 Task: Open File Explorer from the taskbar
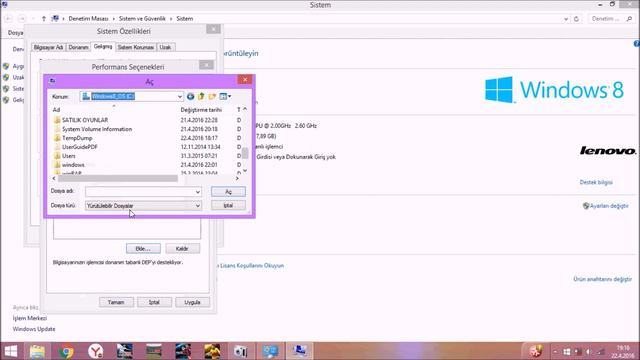point(37,351)
